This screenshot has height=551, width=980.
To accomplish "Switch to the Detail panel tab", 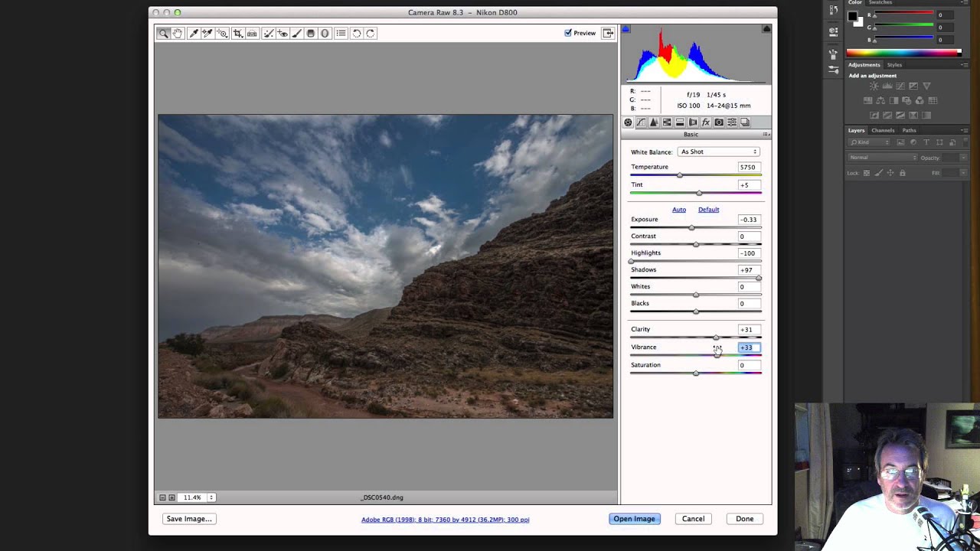I will click(654, 122).
